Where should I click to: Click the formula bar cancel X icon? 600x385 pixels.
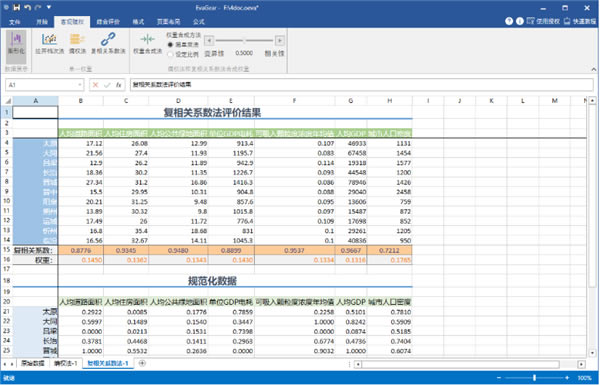point(96,85)
